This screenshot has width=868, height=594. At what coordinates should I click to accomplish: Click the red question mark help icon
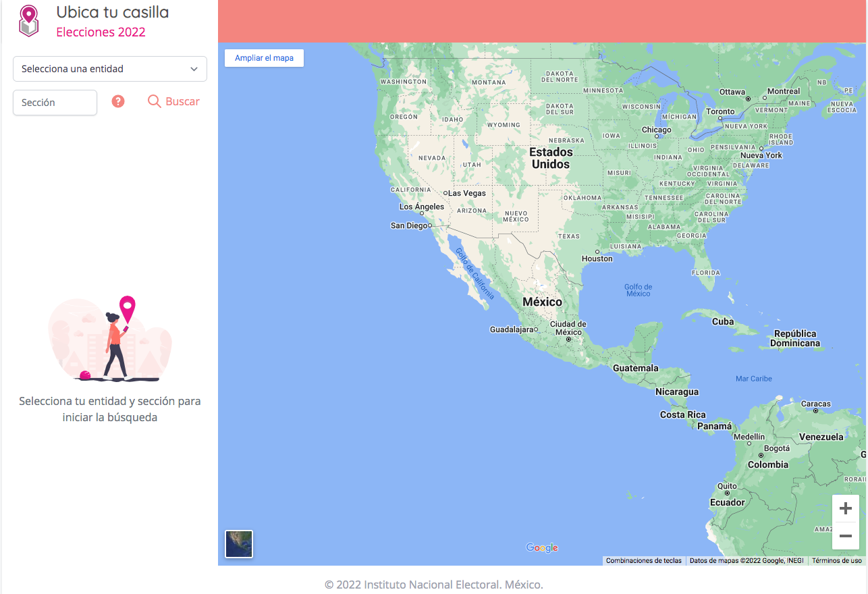(118, 101)
